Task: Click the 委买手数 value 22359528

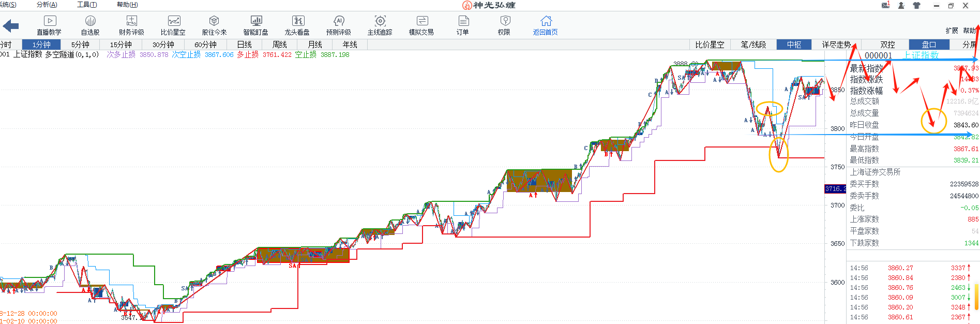Action: [964, 184]
